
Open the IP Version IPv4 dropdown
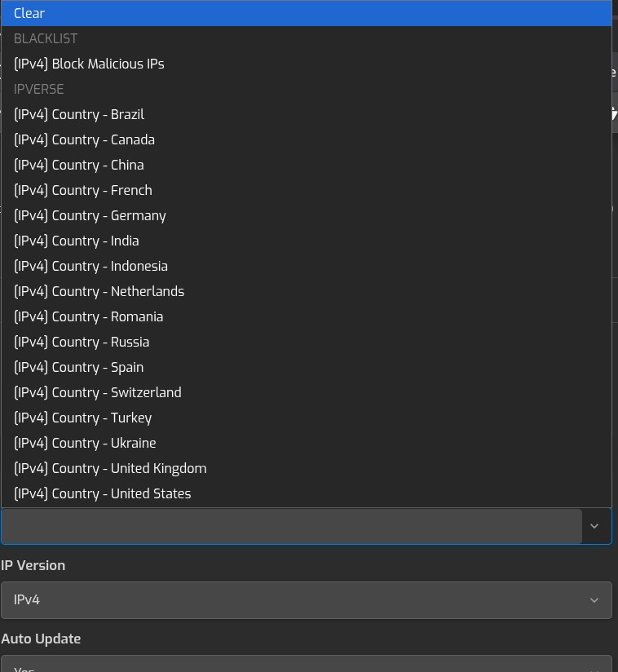[306, 599]
